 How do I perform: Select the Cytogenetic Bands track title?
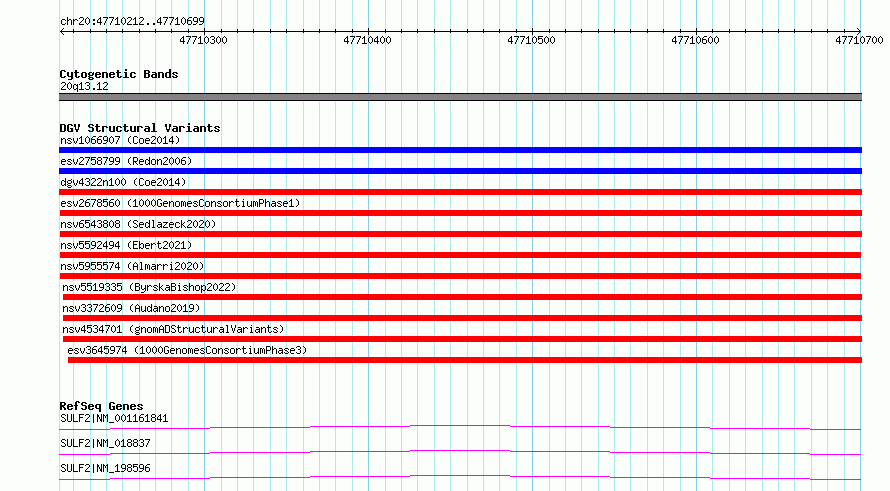click(x=119, y=74)
